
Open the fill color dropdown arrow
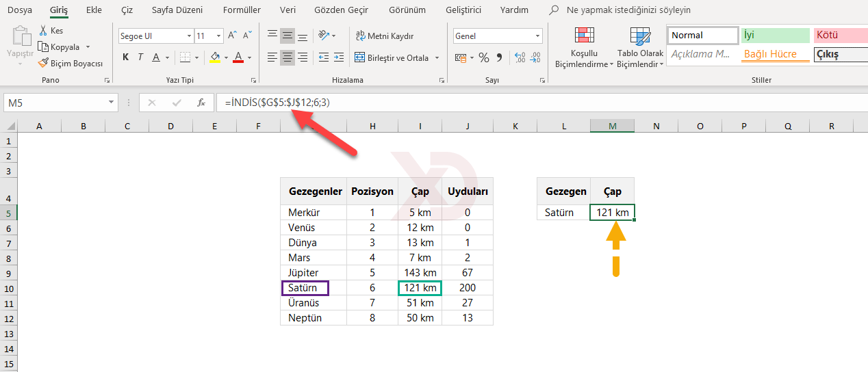(227, 57)
